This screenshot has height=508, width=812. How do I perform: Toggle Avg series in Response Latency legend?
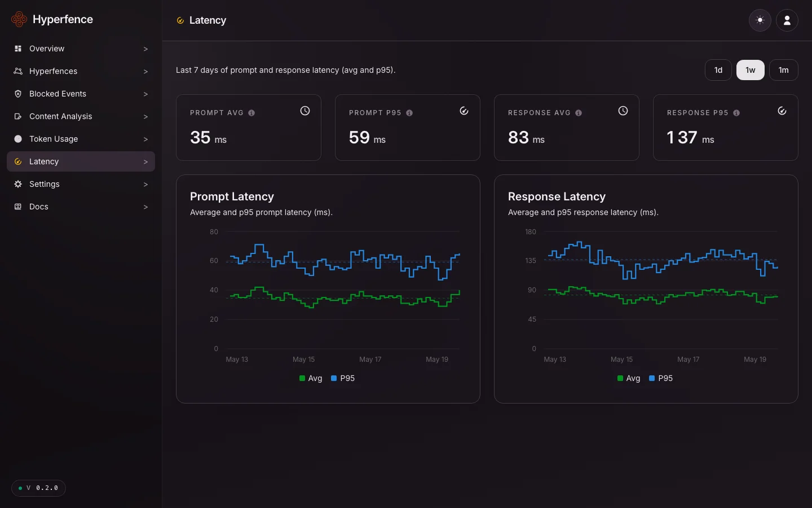[629, 378]
